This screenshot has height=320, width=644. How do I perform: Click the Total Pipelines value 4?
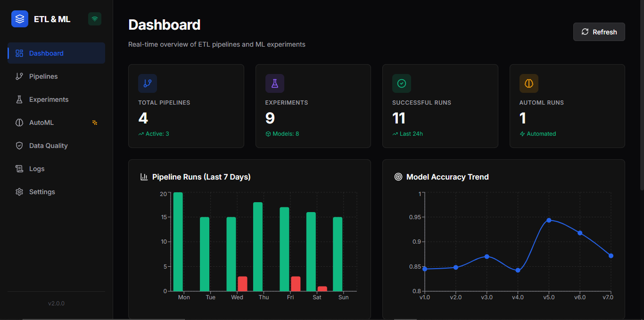(x=143, y=118)
